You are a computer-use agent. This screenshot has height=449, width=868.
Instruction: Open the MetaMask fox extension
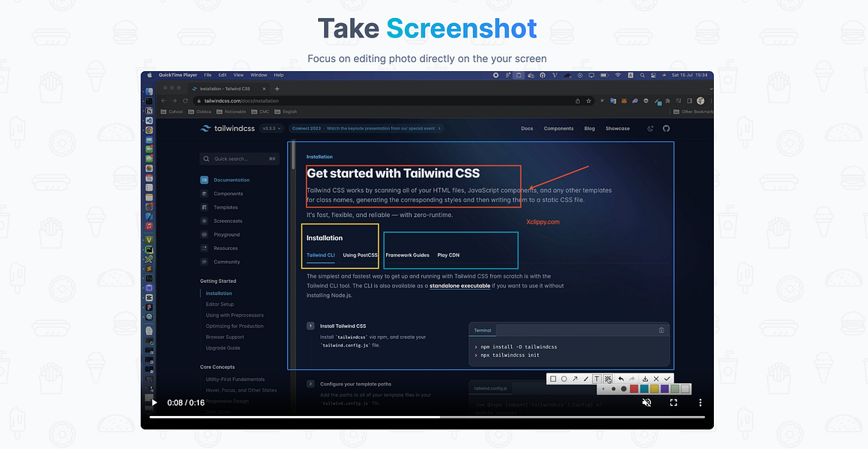click(624, 101)
